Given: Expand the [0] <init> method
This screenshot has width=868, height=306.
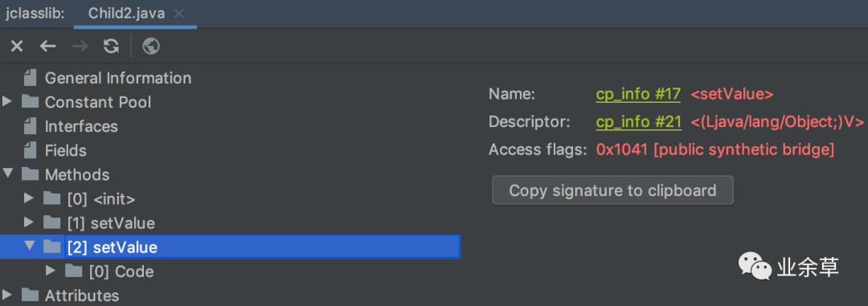Looking at the screenshot, I should coord(30,198).
